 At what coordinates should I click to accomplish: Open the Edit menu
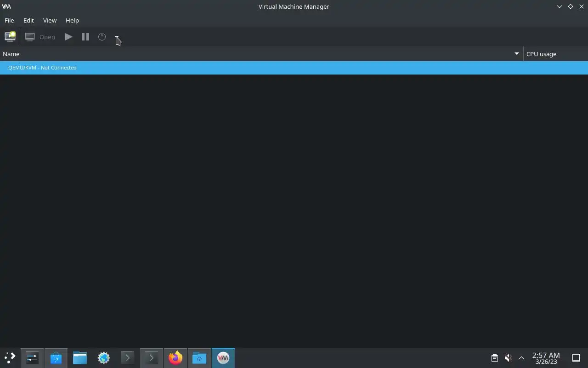(28, 20)
